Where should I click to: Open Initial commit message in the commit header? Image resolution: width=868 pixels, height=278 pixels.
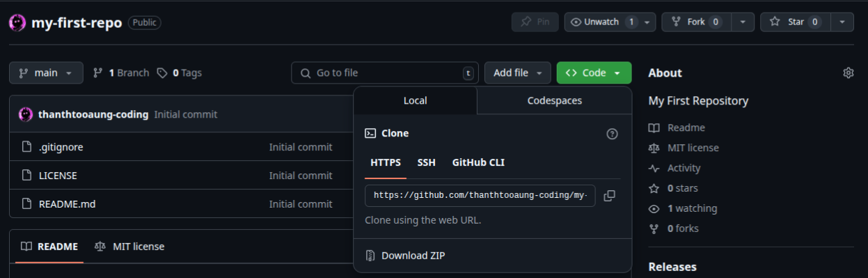click(186, 114)
